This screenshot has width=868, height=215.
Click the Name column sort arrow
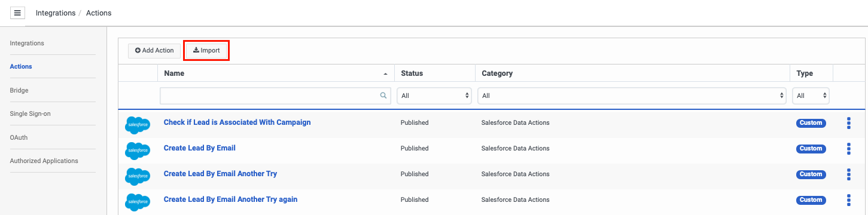pos(385,74)
